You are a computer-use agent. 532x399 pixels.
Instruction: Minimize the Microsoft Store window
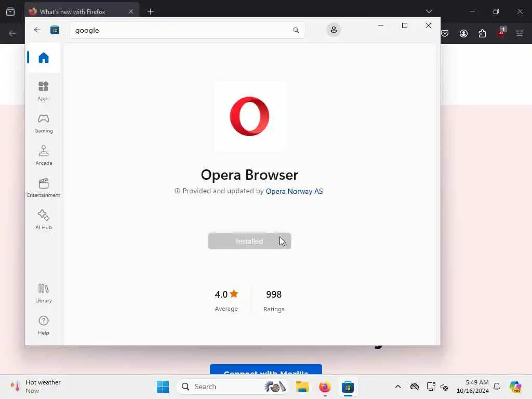[x=381, y=25]
